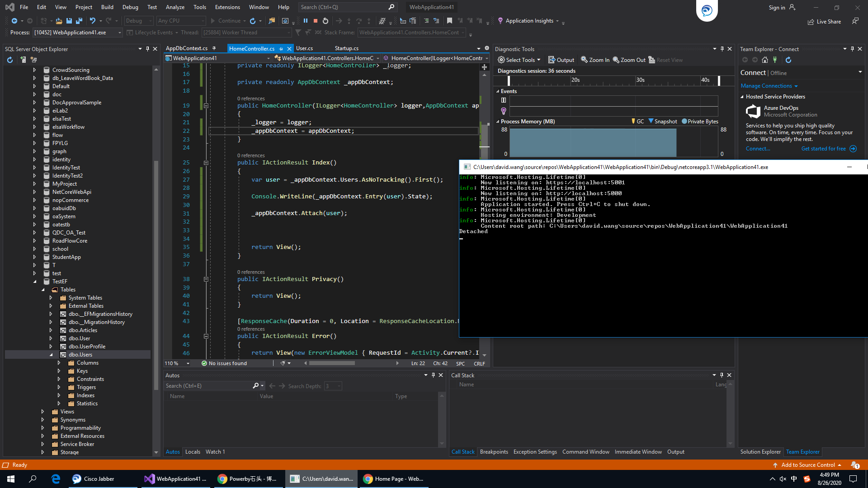Open the Debug menu
868x488 pixels.
pyautogui.click(x=130, y=7)
